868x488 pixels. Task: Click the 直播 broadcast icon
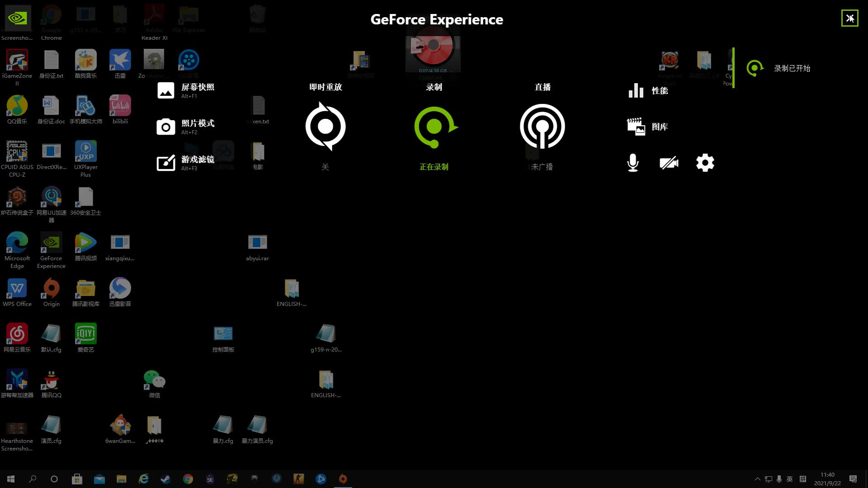pyautogui.click(x=542, y=127)
